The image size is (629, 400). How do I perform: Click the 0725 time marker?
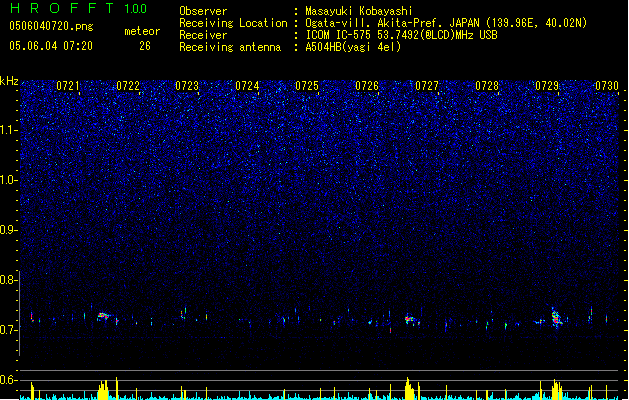(x=307, y=86)
